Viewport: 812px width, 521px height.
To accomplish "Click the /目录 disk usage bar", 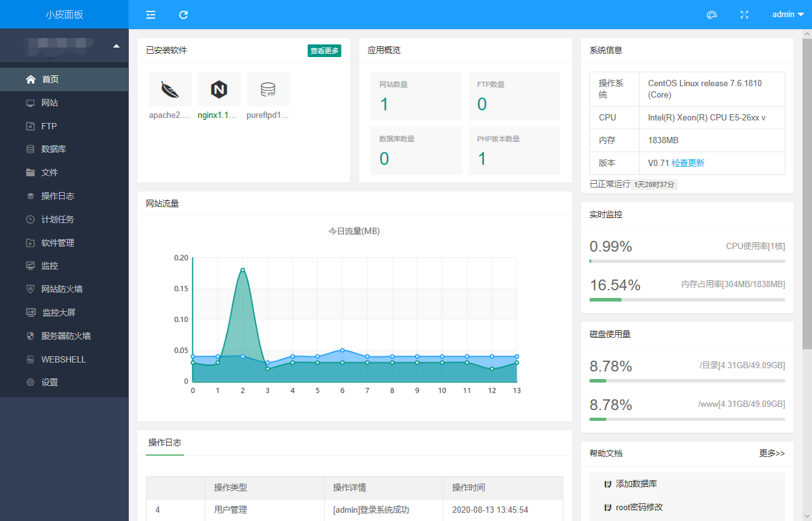I will (687, 381).
